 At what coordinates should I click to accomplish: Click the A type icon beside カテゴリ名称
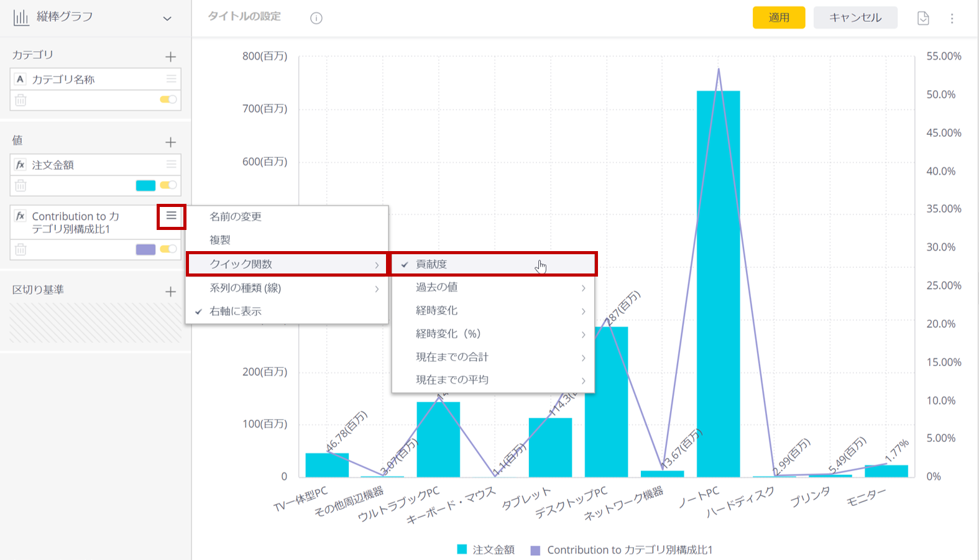[x=21, y=79]
